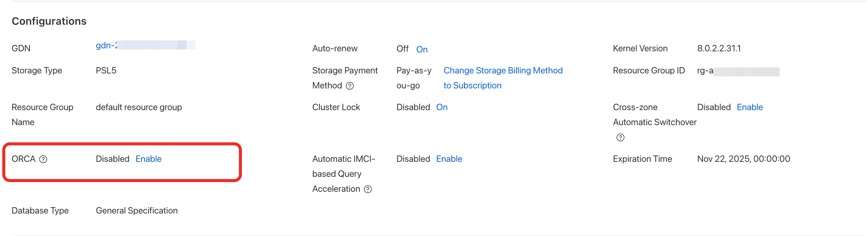This screenshot has width=868, height=236.
Task: Open the Cross-zone Automatic Switchover help icon
Action: click(x=620, y=137)
